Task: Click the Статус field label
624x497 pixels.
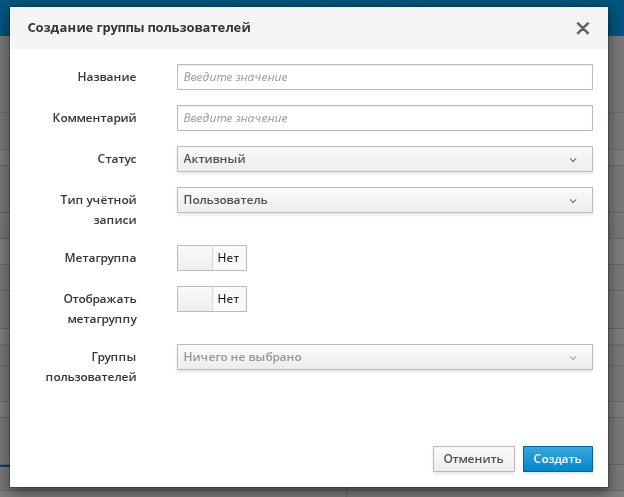Action: tap(115, 159)
